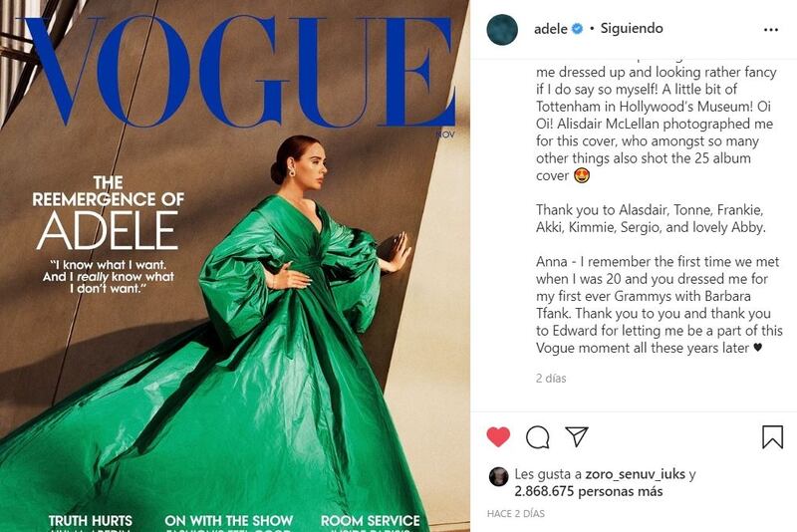Click the blue verified badge
797x532 pixels.
(x=577, y=29)
